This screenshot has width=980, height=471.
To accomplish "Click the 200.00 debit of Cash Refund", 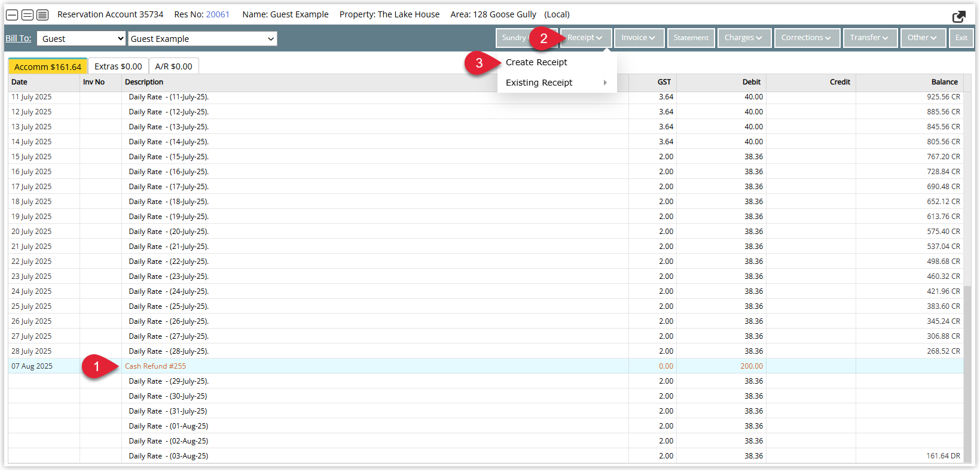I will click(752, 366).
